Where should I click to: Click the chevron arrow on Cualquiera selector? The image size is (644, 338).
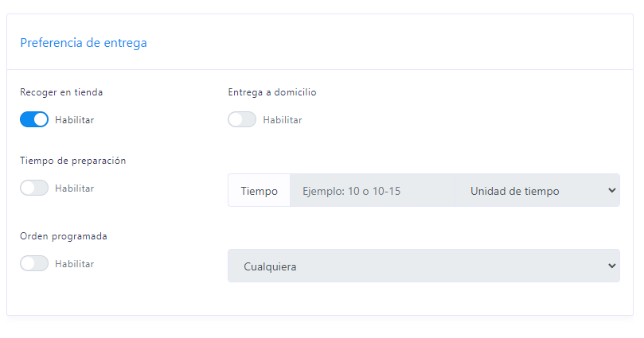(612, 266)
